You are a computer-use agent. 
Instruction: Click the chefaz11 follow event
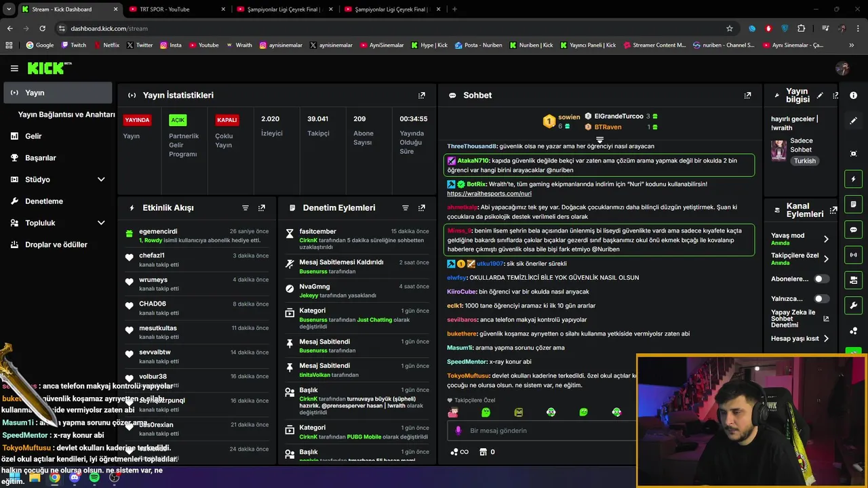pyautogui.click(x=197, y=260)
